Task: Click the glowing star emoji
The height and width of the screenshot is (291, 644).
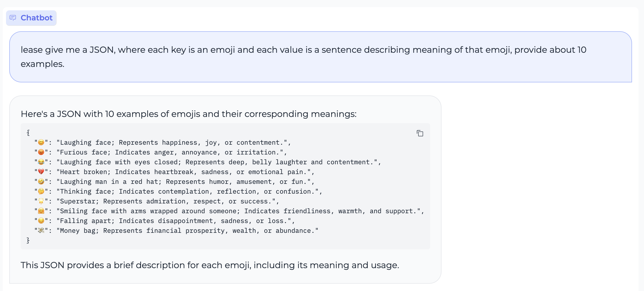Action: [x=41, y=201]
